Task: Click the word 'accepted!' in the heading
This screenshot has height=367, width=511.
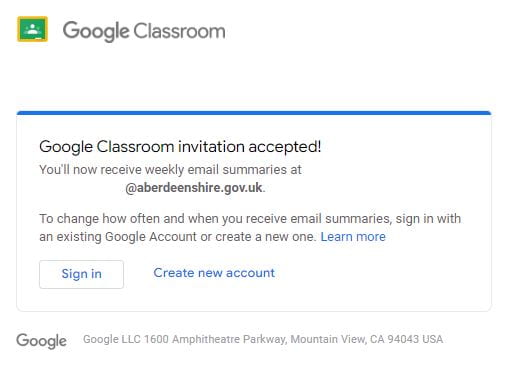Action: (285, 147)
